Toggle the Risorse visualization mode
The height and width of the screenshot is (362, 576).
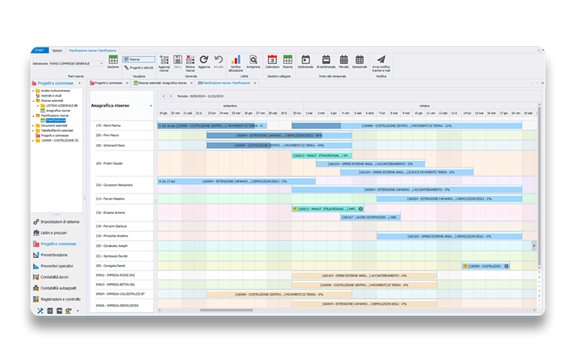[139, 59]
